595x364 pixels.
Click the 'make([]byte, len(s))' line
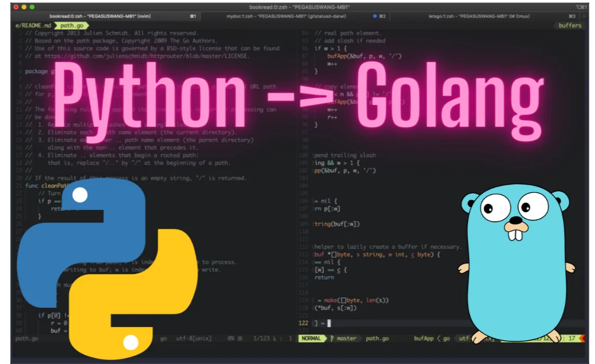353,300
